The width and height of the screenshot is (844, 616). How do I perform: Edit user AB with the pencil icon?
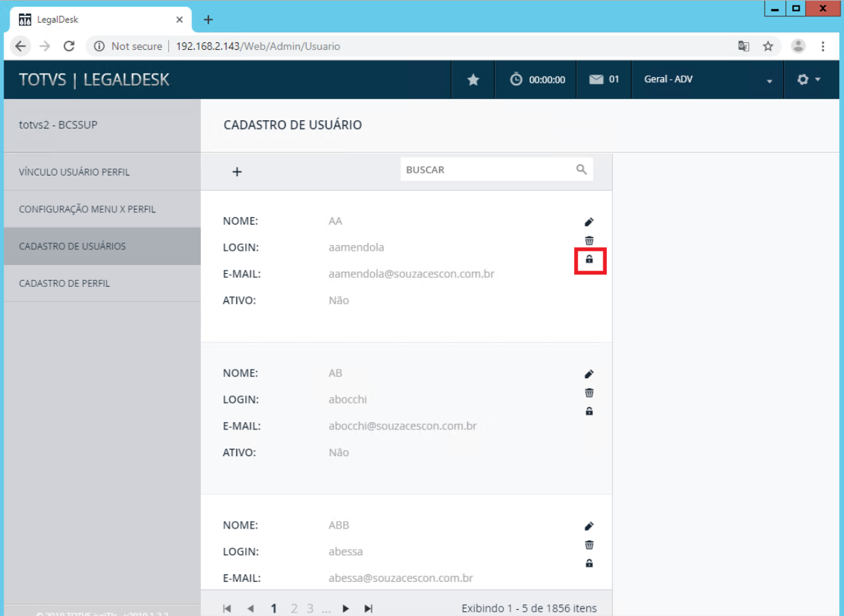[x=589, y=374]
